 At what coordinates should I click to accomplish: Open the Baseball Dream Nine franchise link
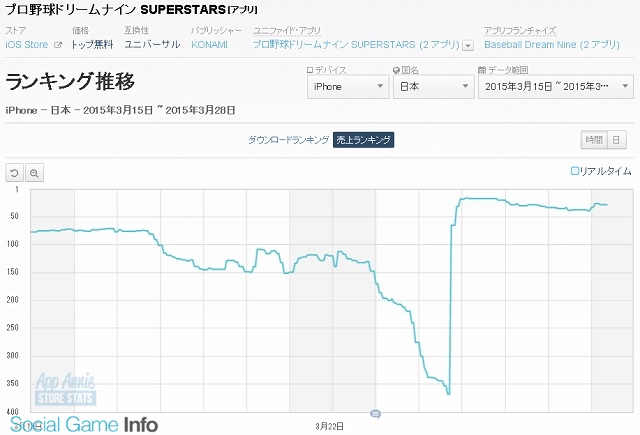552,45
